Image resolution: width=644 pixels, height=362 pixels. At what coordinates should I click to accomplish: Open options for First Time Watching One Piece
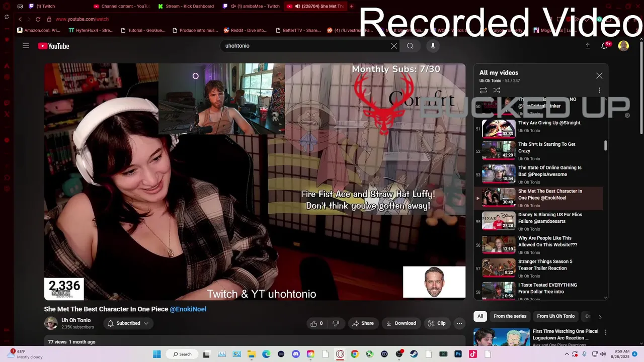(x=606, y=332)
